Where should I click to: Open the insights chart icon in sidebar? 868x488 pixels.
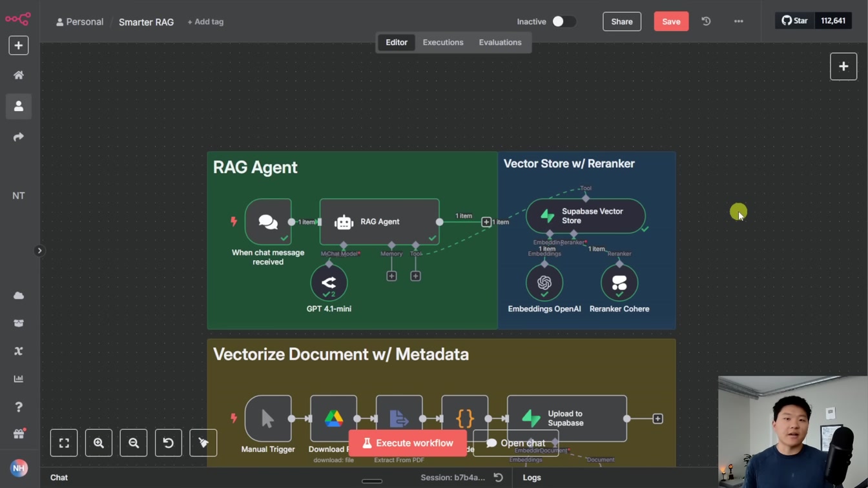[19, 379]
